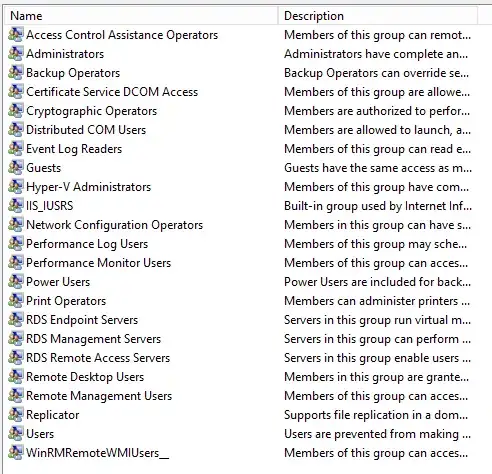Select the Power Users group name
The height and width of the screenshot is (474, 492).
(x=58, y=282)
